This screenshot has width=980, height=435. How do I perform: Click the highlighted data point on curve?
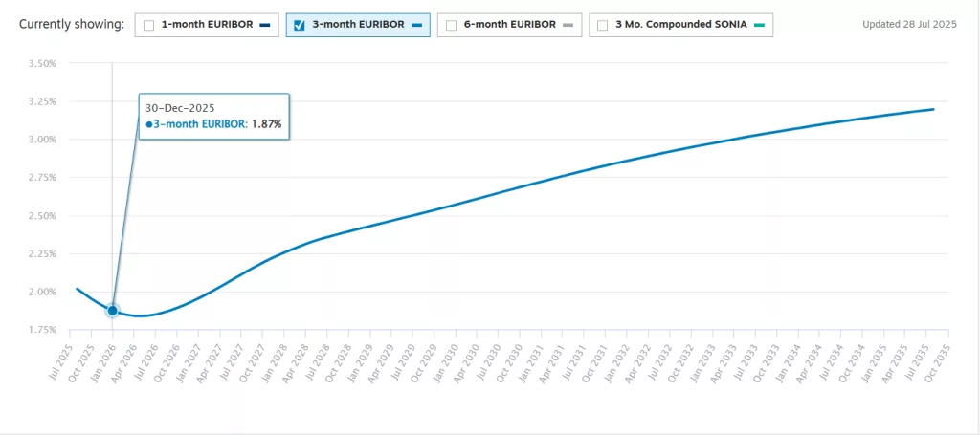coord(113,311)
